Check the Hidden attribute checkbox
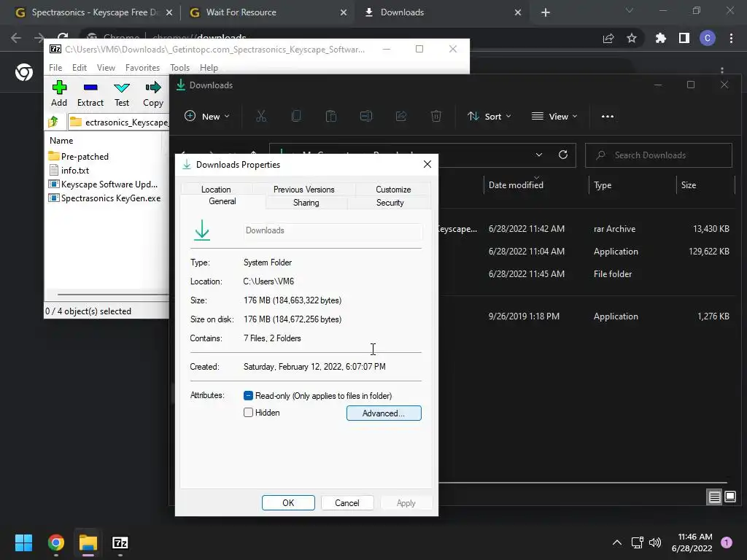747x560 pixels. [248, 413]
